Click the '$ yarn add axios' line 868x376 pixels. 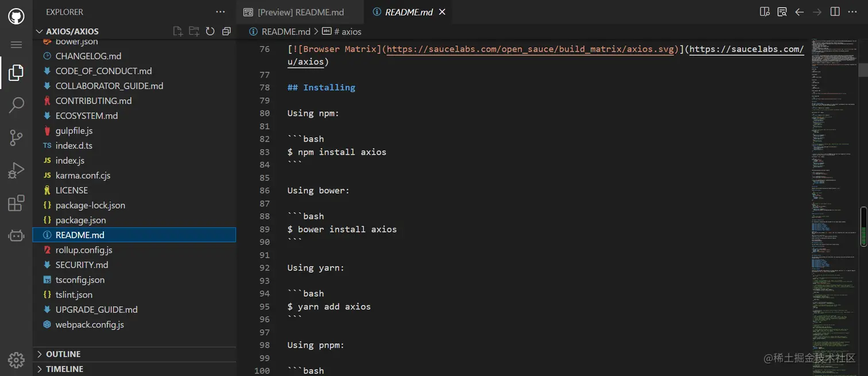click(329, 307)
